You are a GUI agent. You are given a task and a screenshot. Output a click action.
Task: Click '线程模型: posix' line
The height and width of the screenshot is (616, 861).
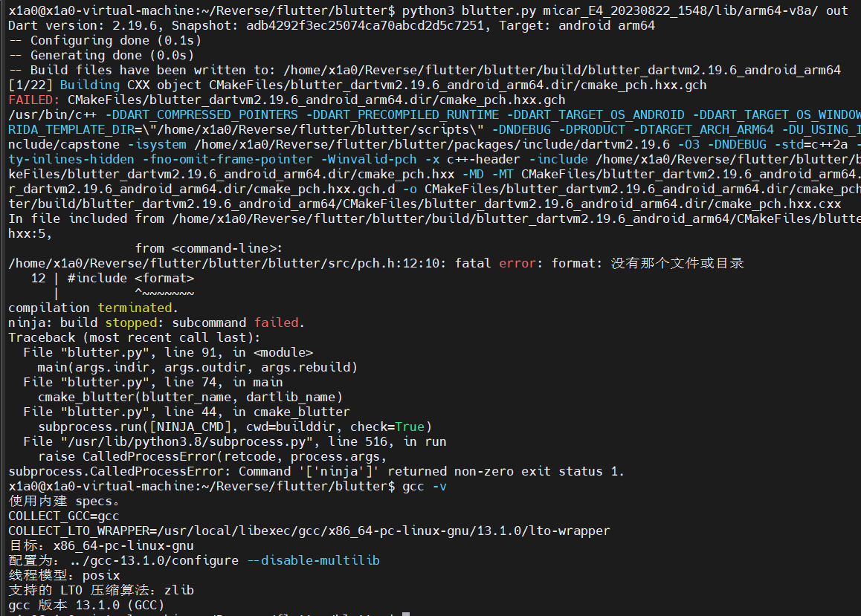[x=64, y=575]
